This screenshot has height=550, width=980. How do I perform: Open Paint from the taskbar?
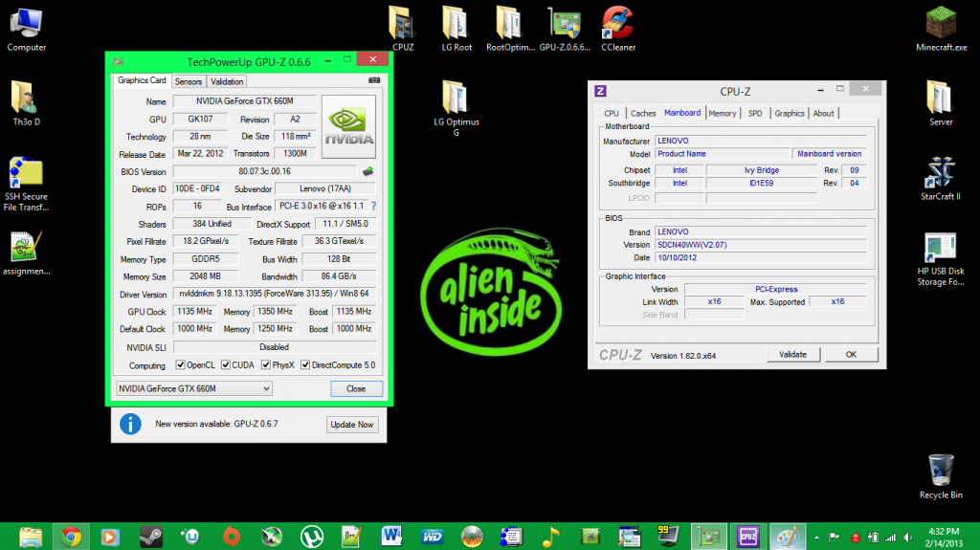[787, 537]
